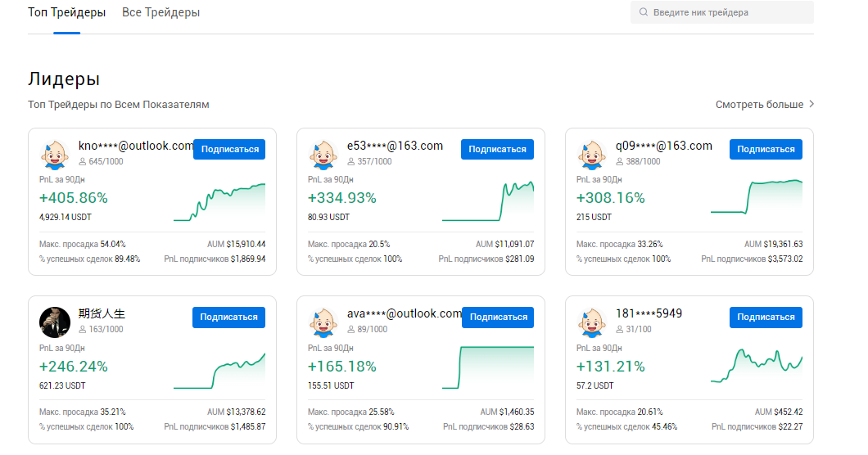The width and height of the screenshot is (868, 455).
Task: Subscribe to trader kno****@outlook.com
Action: click(x=229, y=149)
